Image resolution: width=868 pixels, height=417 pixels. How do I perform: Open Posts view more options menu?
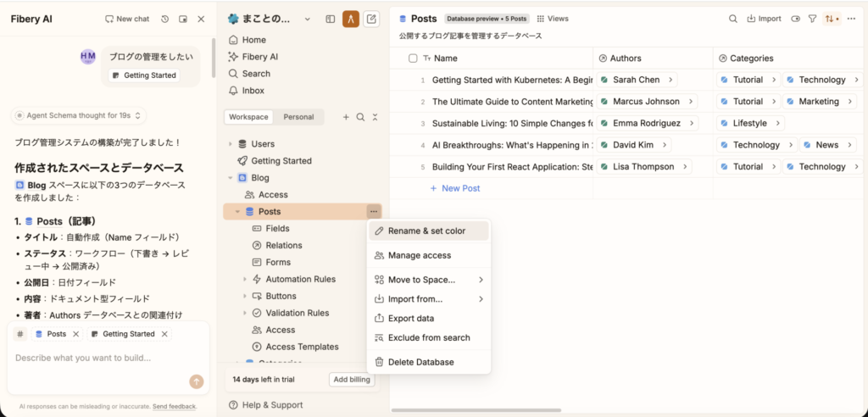tap(851, 19)
